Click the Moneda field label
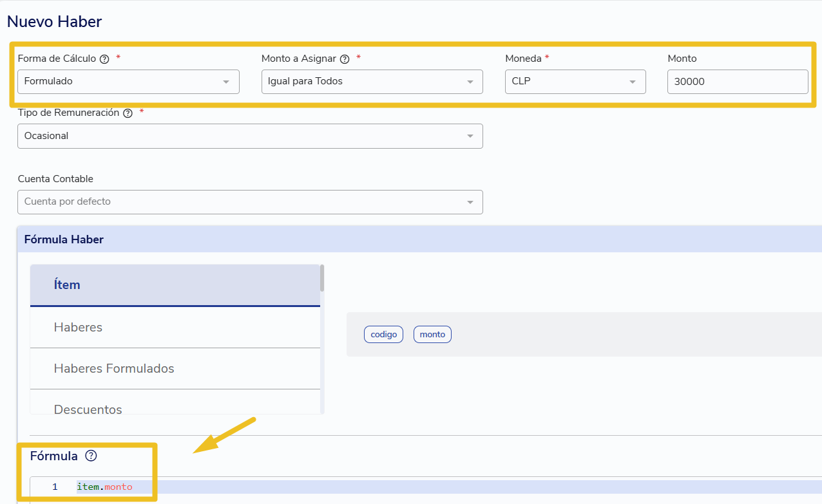 click(x=523, y=59)
